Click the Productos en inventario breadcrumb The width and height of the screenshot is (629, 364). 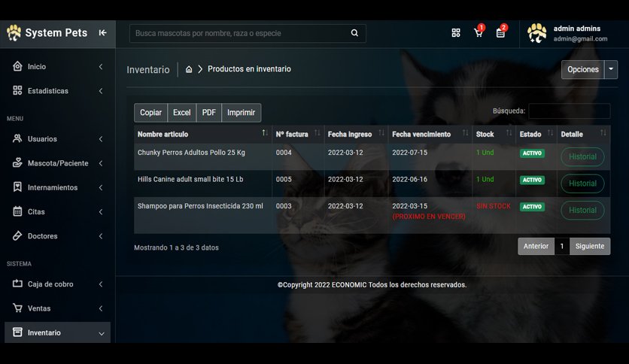[x=249, y=69]
